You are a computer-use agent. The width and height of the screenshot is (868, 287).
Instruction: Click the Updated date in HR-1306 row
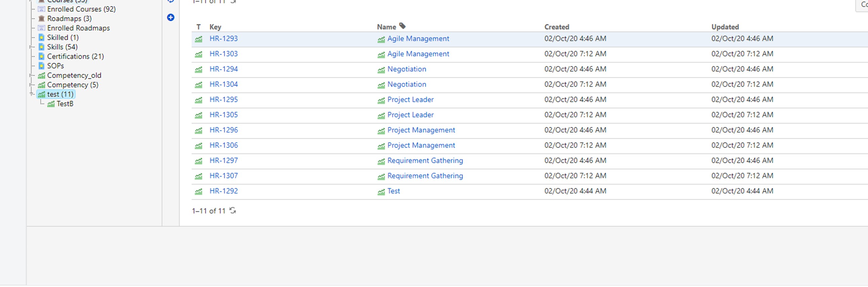click(x=742, y=145)
